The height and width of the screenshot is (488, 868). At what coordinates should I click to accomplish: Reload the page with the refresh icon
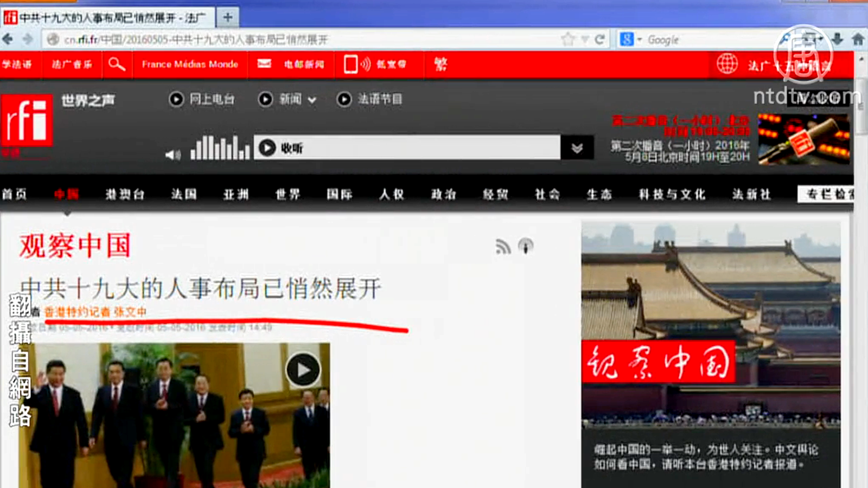599,40
